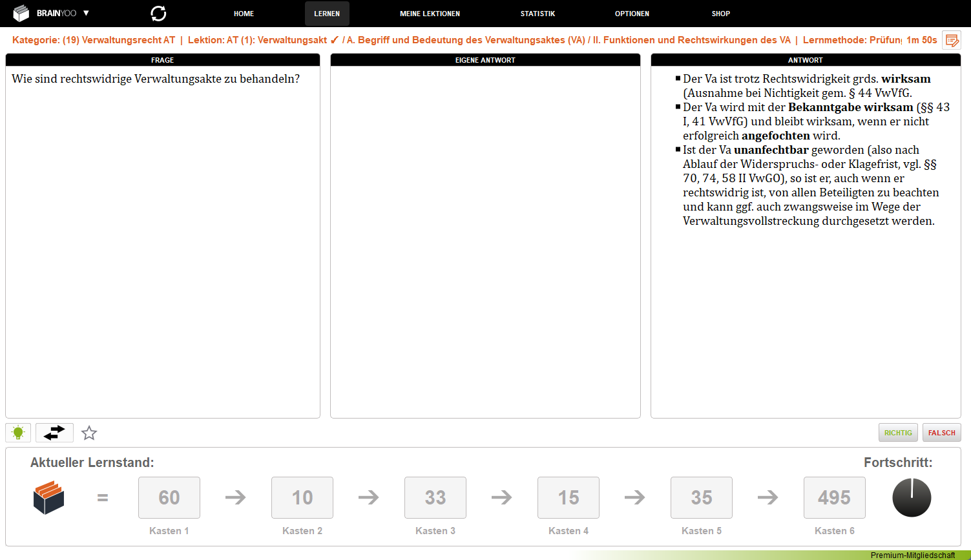Viewport: 971px width, 560px height.
Task: Click the lightbulb hint icon
Action: point(18,433)
